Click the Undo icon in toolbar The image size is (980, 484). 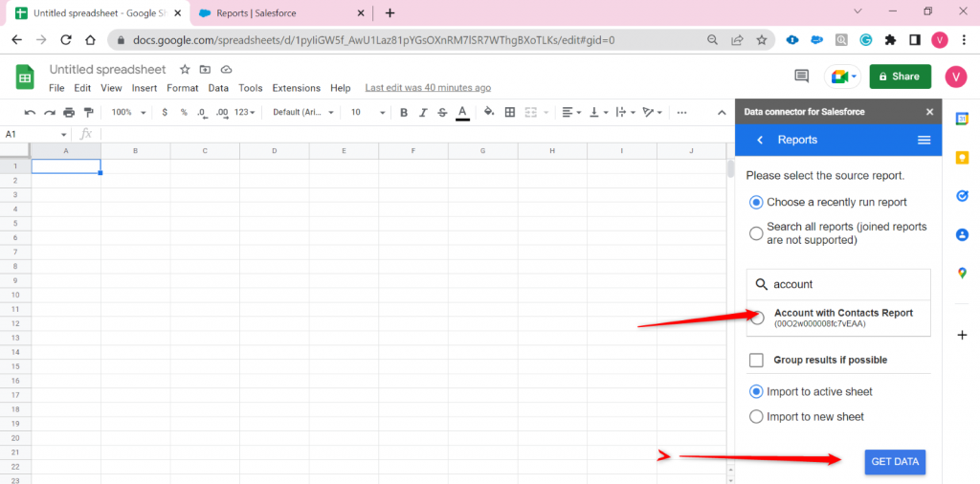pos(30,113)
